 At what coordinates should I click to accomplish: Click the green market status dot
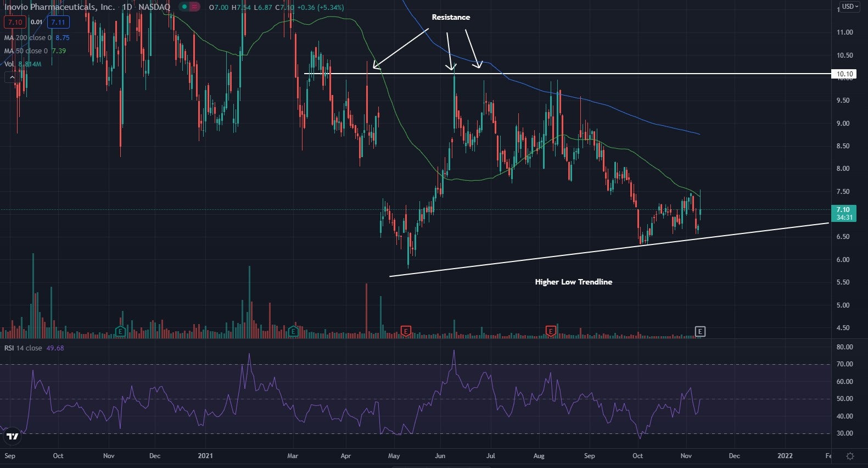pyautogui.click(x=185, y=7)
